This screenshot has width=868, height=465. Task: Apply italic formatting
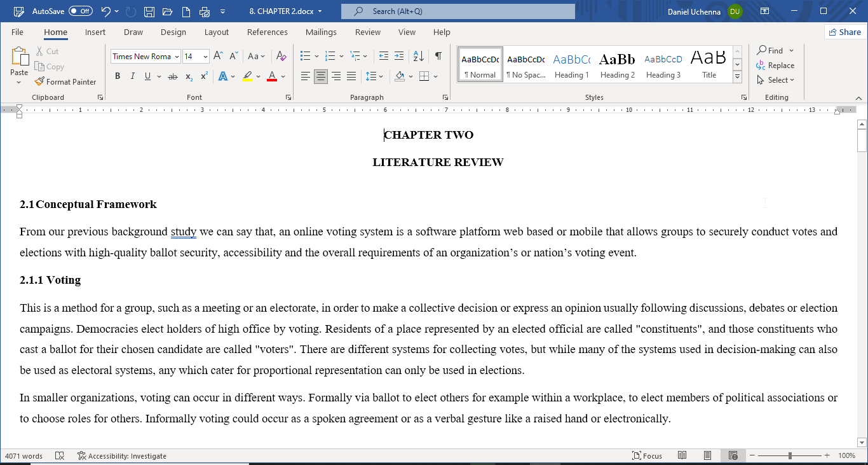[x=132, y=76]
